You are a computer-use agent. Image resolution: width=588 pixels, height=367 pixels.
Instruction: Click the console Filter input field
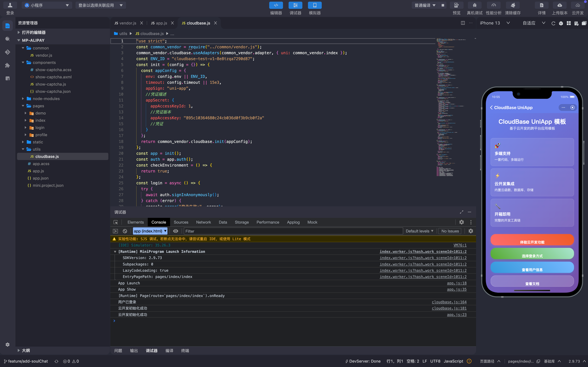[x=293, y=231]
